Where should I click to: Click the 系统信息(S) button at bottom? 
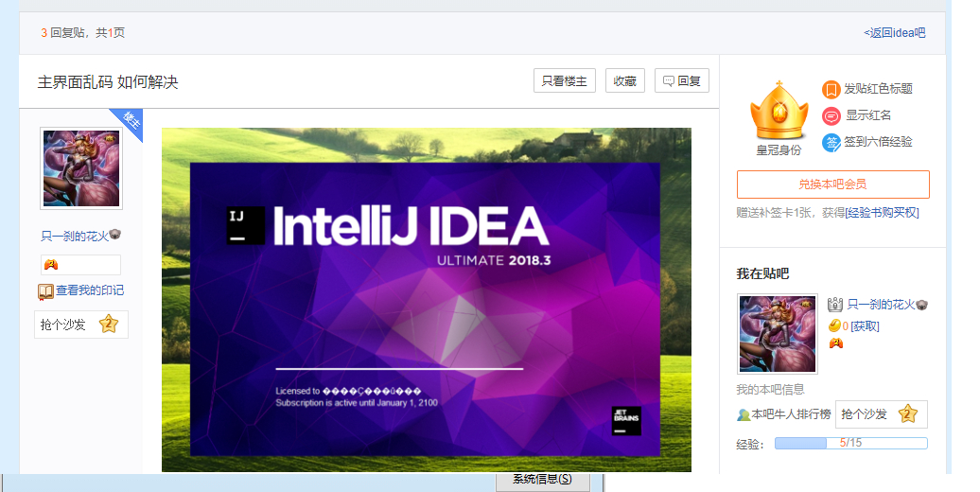click(x=543, y=480)
